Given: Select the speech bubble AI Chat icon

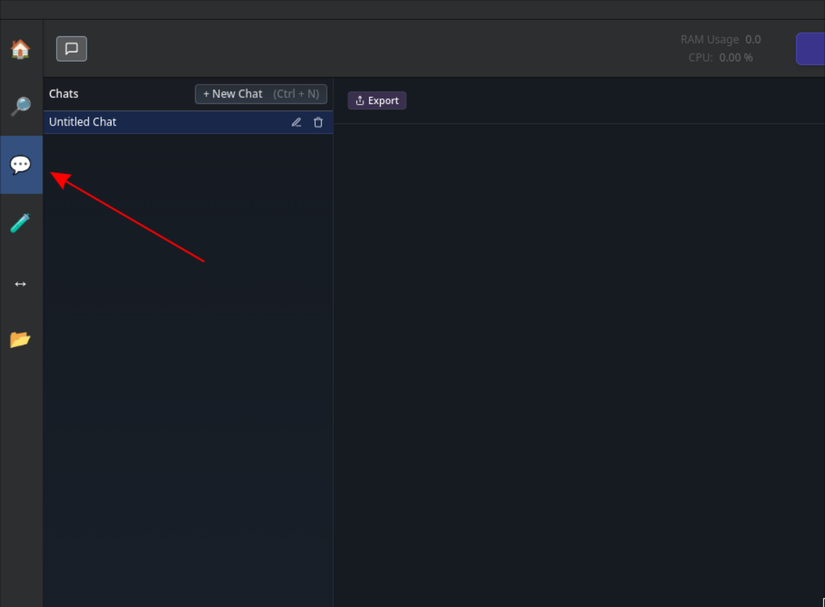Looking at the screenshot, I should (21, 165).
